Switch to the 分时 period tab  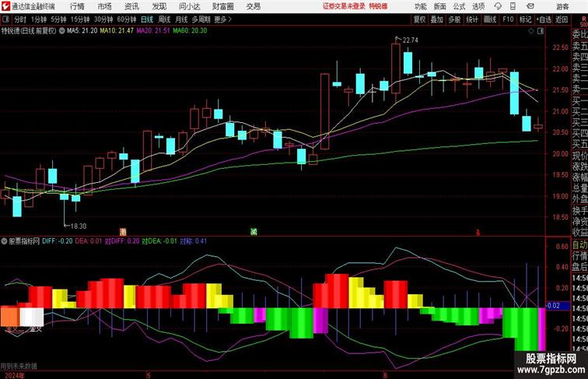pos(20,19)
